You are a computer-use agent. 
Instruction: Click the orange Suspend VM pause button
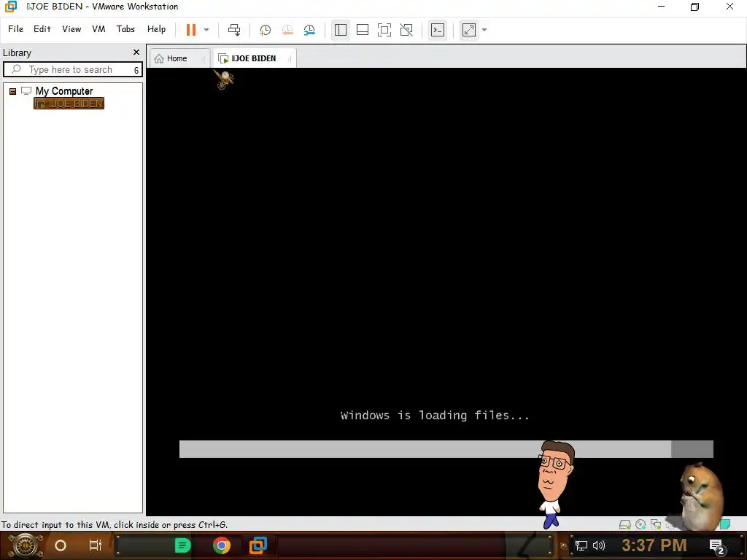tap(191, 29)
